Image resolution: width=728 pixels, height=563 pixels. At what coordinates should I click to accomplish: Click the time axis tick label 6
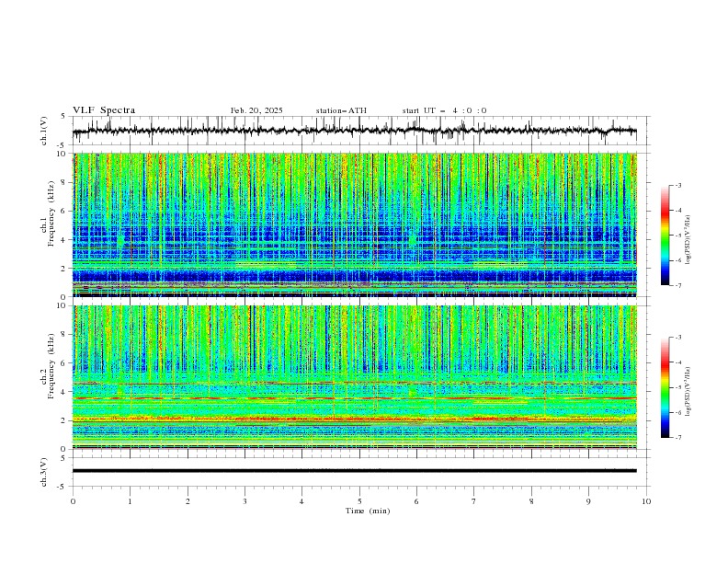416,501
